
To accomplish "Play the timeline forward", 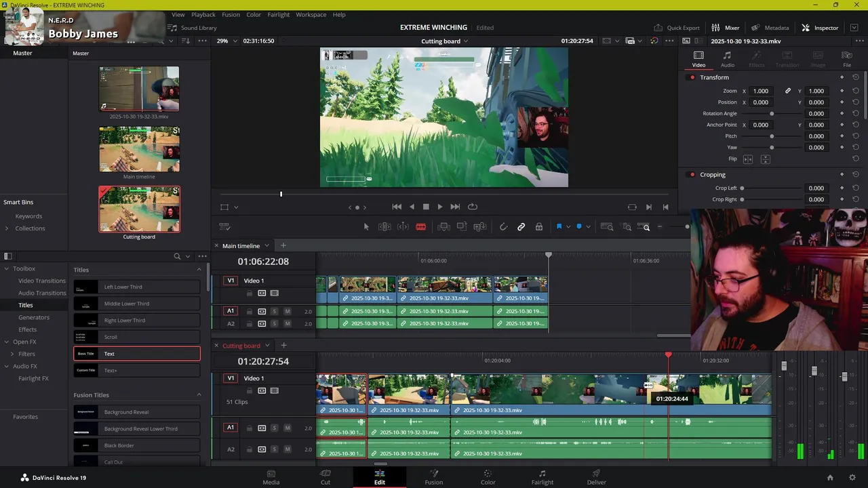I will pos(440,207).
